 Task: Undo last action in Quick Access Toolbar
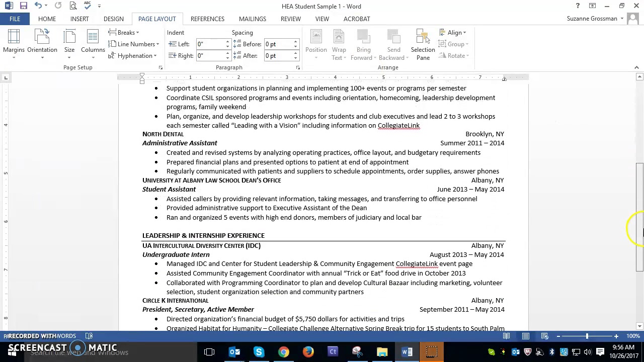[38, 6]
